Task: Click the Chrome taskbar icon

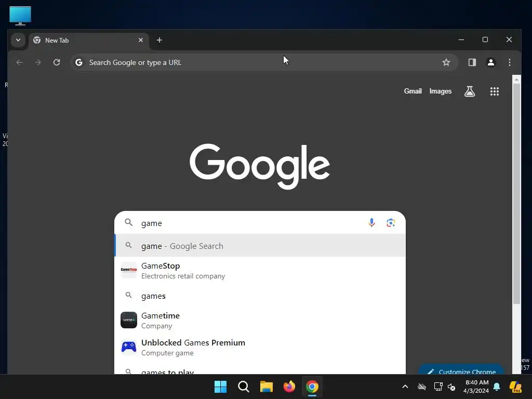Action: click(312, 387)
